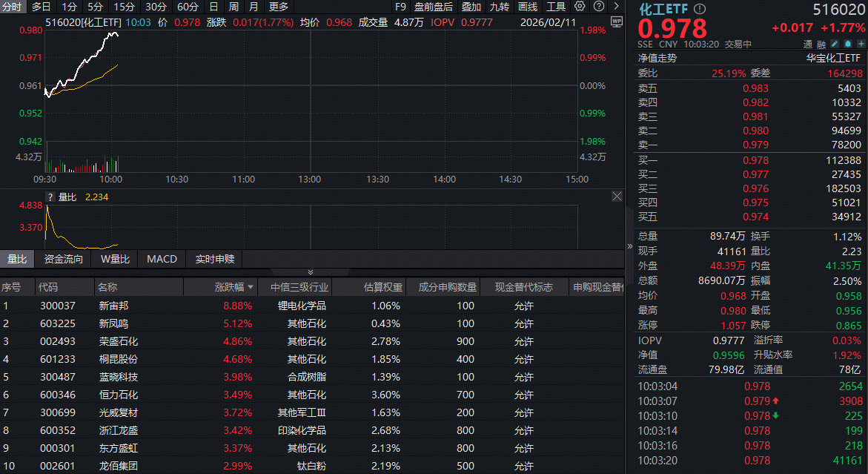
Task: Toggle the 九转 nine-turn indicator
Action: 499,6
